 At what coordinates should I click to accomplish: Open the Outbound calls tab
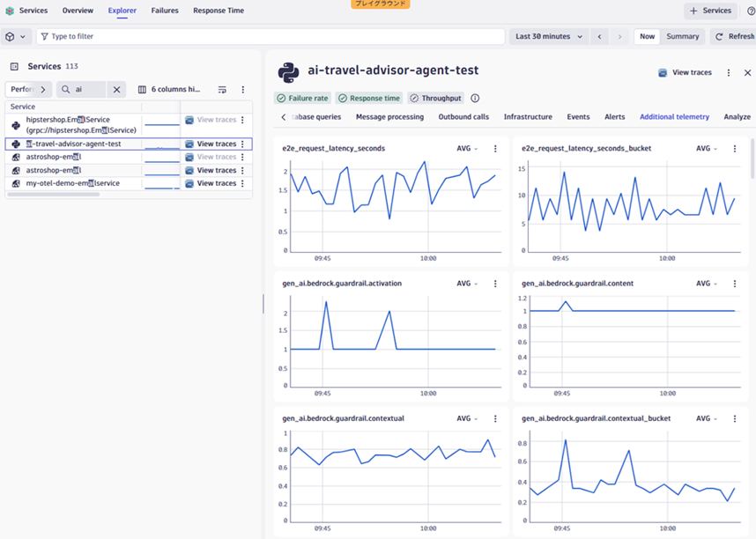[x=463, y=117]
